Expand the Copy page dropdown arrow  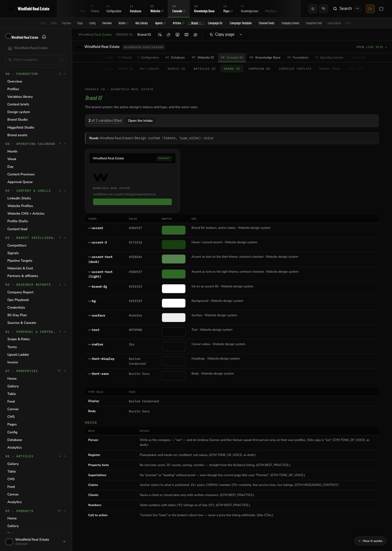point(241,35)
